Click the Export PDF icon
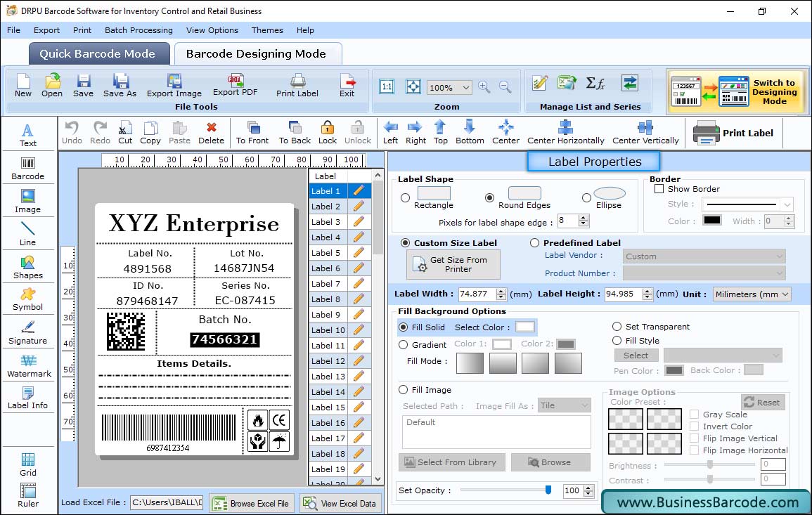 [235, 86]
